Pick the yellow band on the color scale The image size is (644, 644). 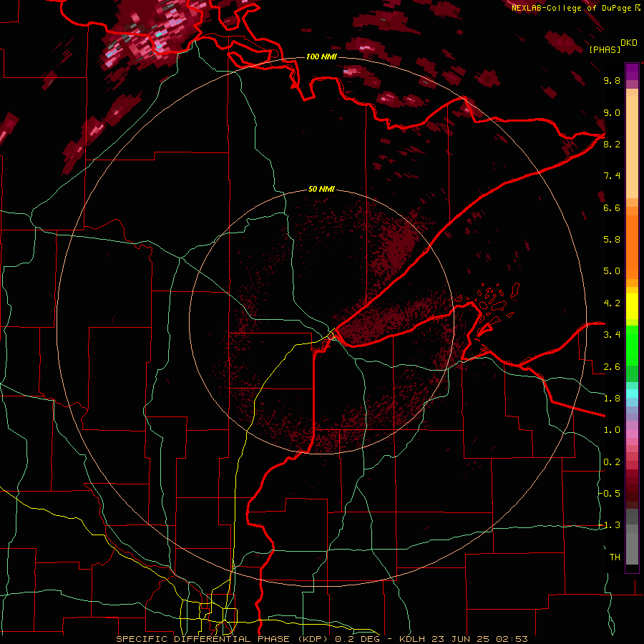[x=632, y=306]
